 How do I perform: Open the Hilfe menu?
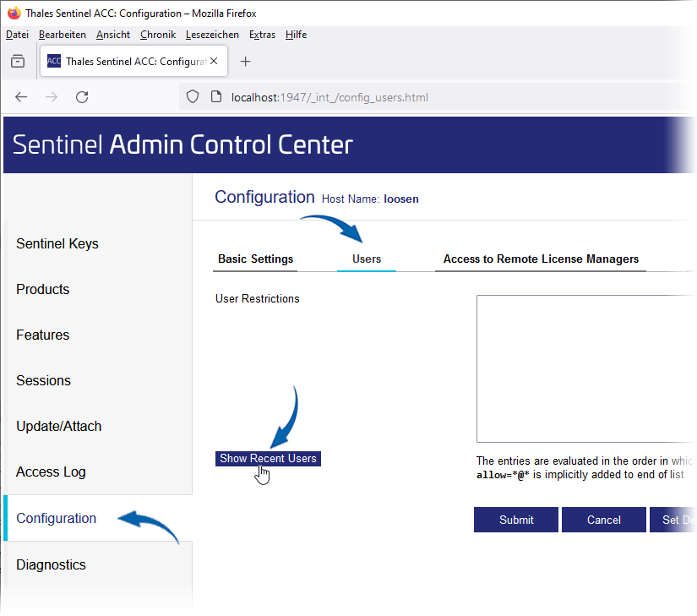pyautogui.click(x=296, y=34)
